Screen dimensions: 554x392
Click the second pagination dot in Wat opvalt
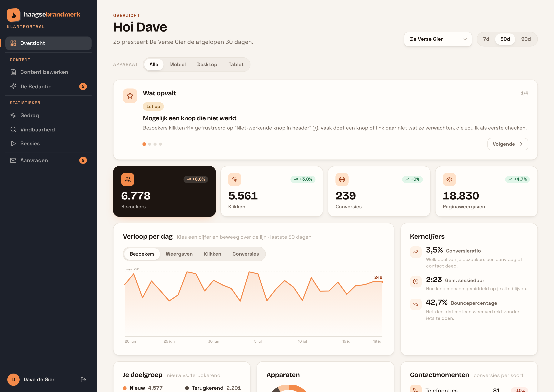click(x=149, y=144)
